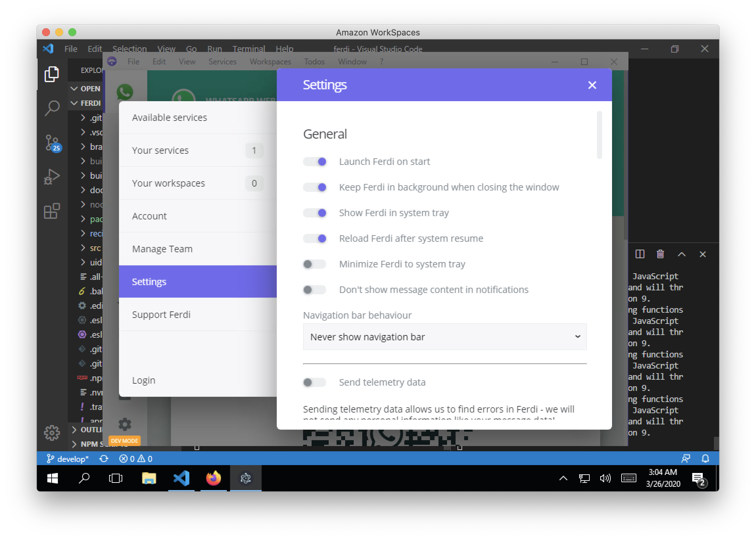
Task: Open the Ferdi Todos menu
Action: coord(314,61)
